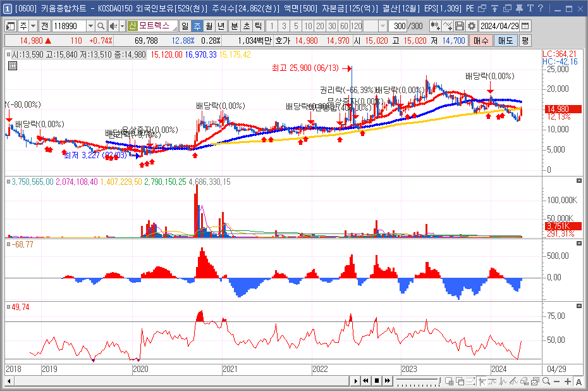Click the A text icon at bottom right
The height and width of the screenshot is (391, 588).
[x=579, y=382]
